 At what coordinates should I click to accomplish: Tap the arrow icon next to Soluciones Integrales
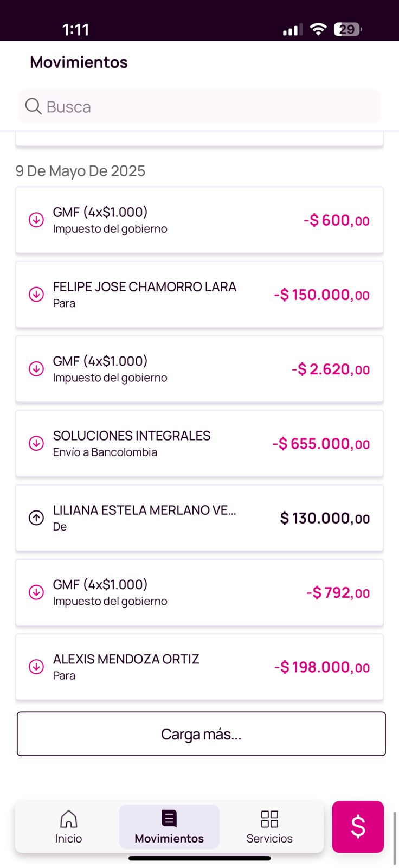coord(36,443)
